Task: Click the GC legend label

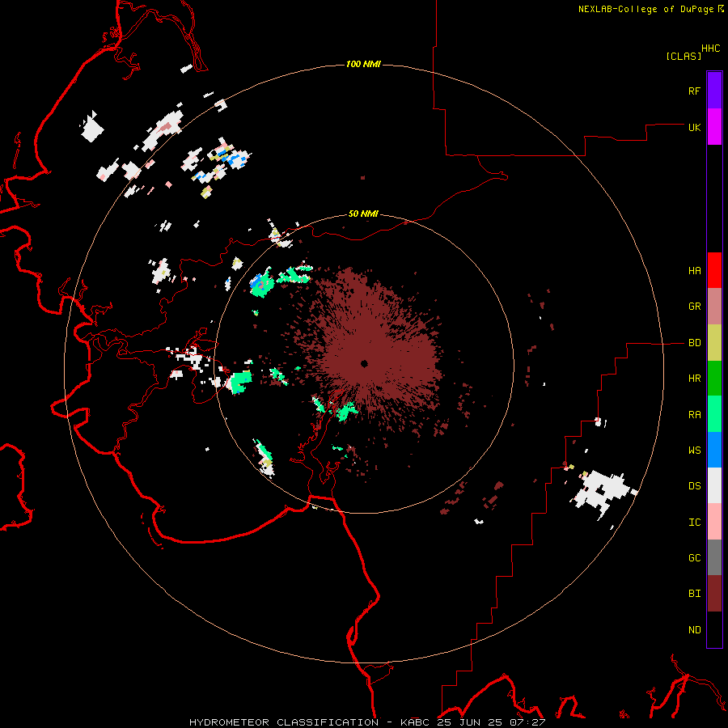Action: tap(695, 558)
